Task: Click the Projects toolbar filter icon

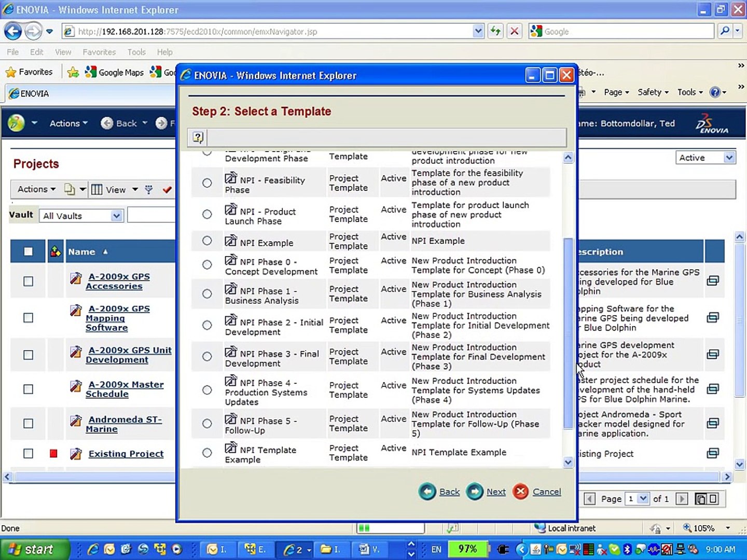Action: [x=149, y=190]
